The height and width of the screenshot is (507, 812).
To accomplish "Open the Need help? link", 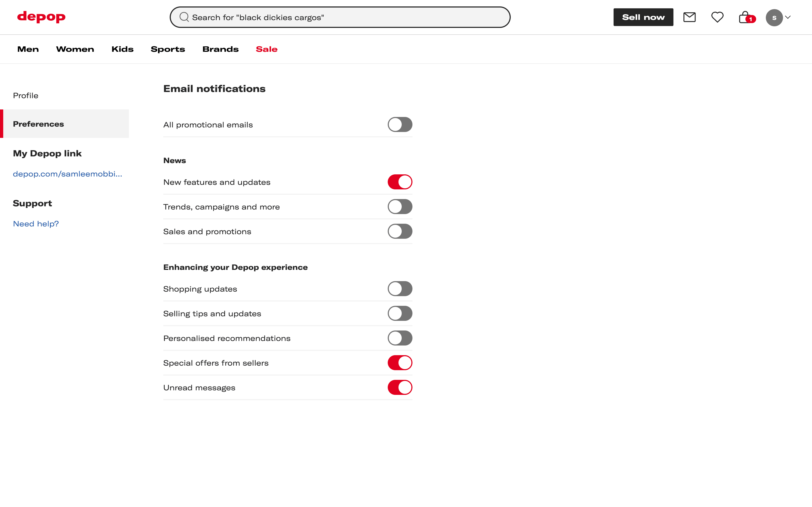I will coord(35,224).
